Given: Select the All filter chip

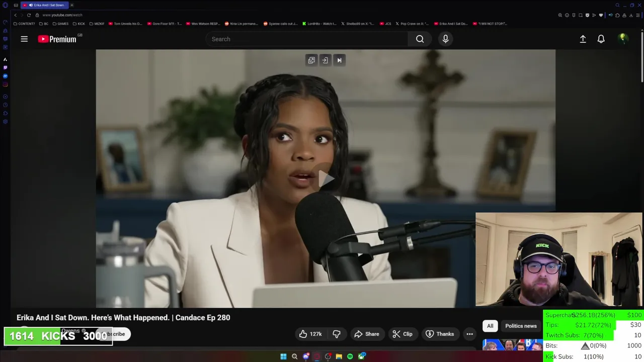Looking at the screenshot, I should tap(490, 326).
